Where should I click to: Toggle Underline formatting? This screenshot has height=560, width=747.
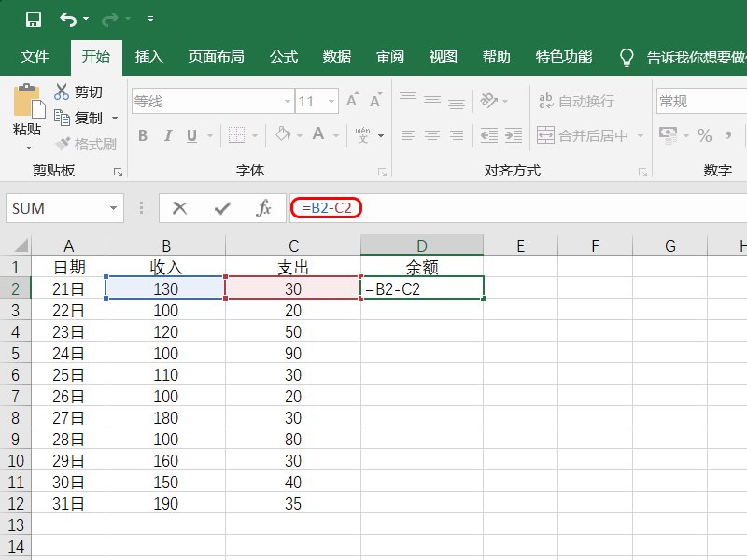[190, 135]
